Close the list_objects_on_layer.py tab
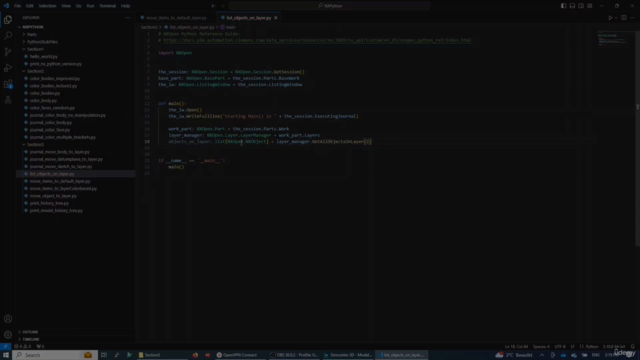The height and width of the screenshot is (360, 640). click(x=276, y=18)
